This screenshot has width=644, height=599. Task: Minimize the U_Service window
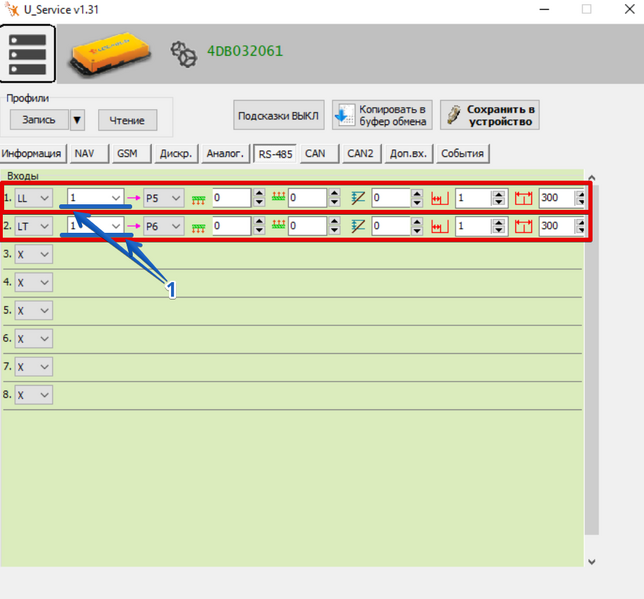point(545,9)
